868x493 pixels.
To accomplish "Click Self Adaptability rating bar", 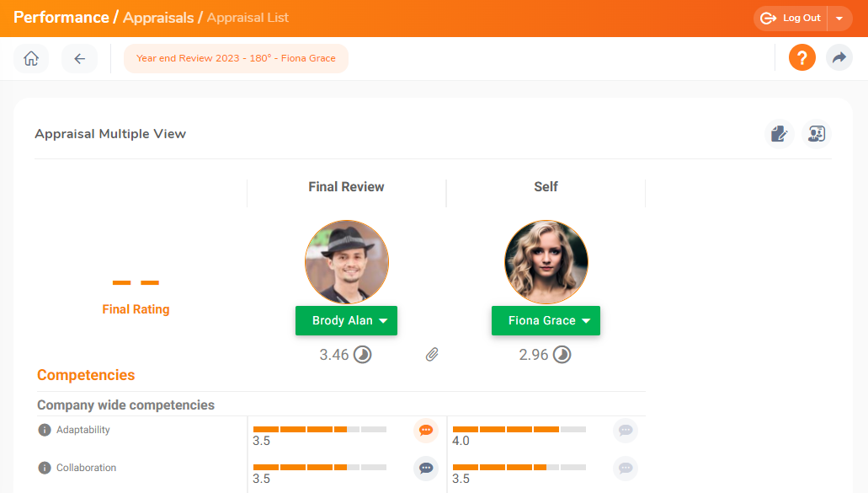I will (x=519, y=429).
